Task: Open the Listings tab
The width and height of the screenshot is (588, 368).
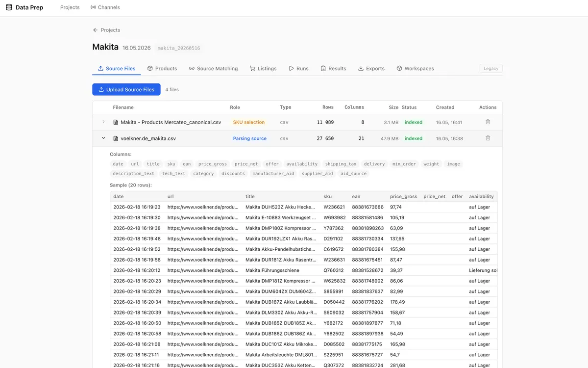Action: pos(263,69)
